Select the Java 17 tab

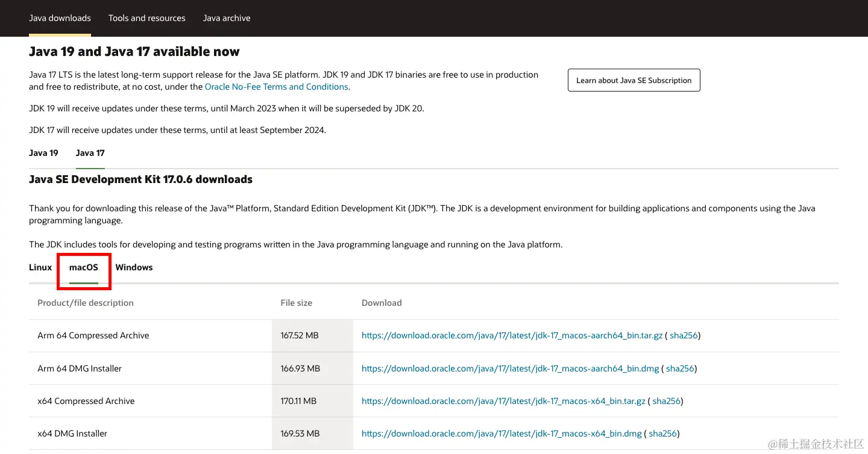point(90,153)
